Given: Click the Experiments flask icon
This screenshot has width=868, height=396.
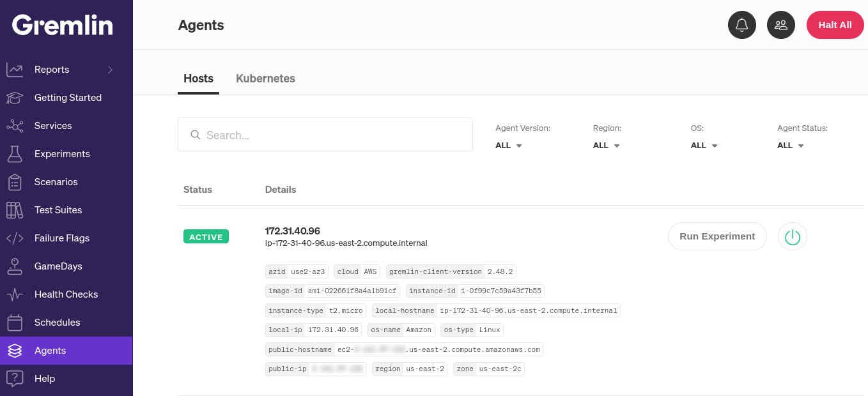Looking at the screenshot, I should click(15, 154).
